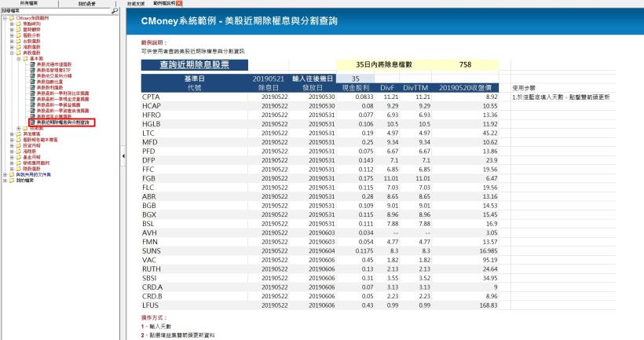Select the HCAP ticker cell

pyautogui.click(x=194, y=106)
